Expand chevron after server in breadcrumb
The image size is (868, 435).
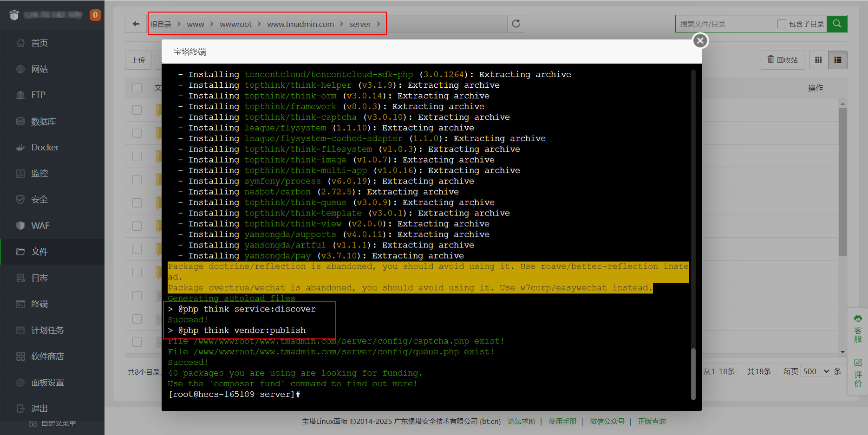point(379,24)
